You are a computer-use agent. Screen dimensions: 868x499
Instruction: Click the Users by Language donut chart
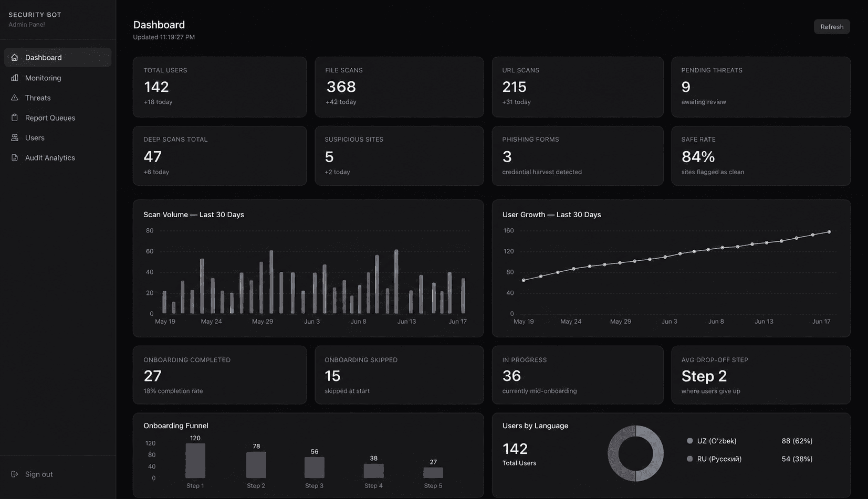[635, 453]
